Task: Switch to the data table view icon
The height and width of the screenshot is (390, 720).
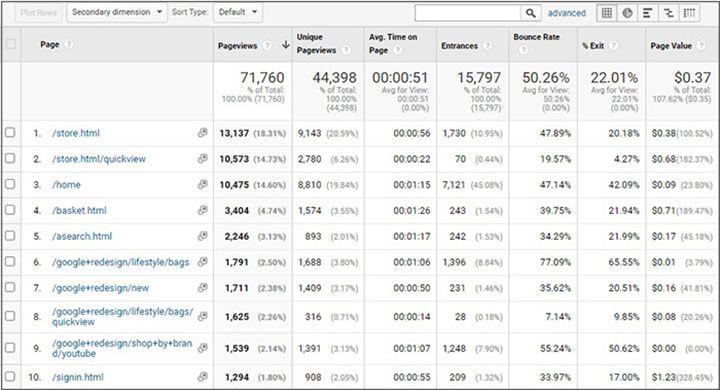Action: click(607, 13)
